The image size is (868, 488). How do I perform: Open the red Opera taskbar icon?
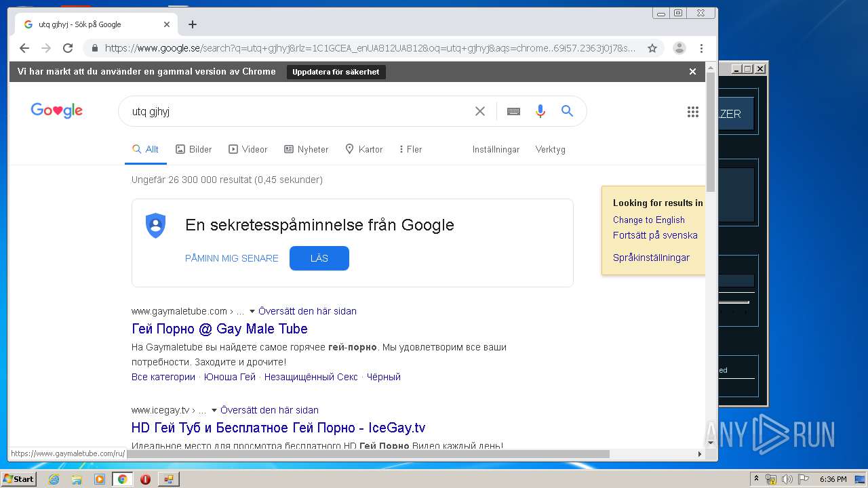tap(145, 479)
